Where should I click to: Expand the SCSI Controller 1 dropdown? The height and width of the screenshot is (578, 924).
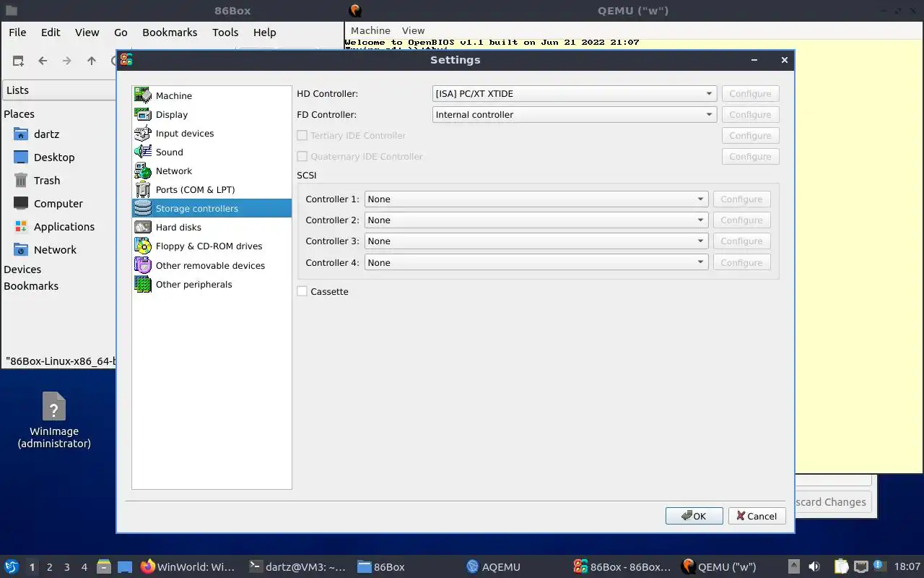coord(536,199)
